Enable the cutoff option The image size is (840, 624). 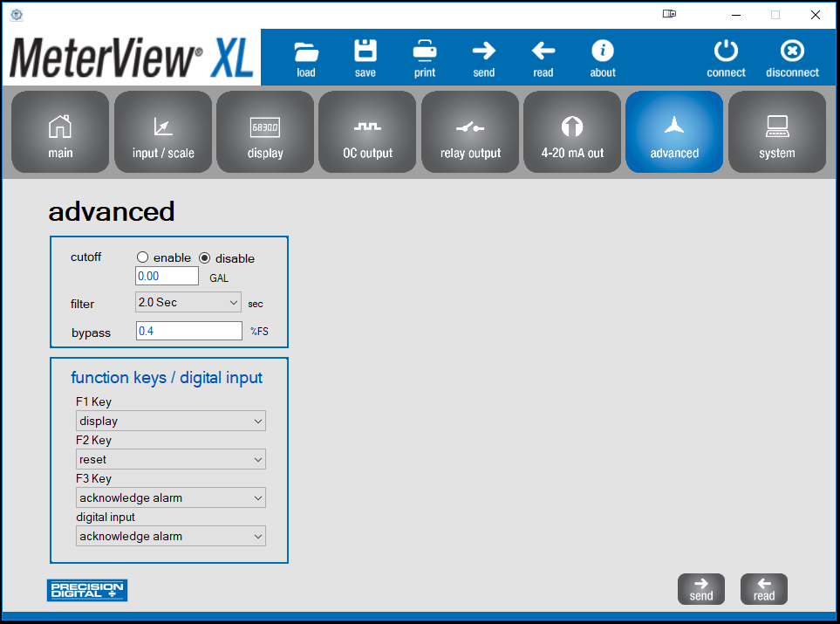(142, 257)
